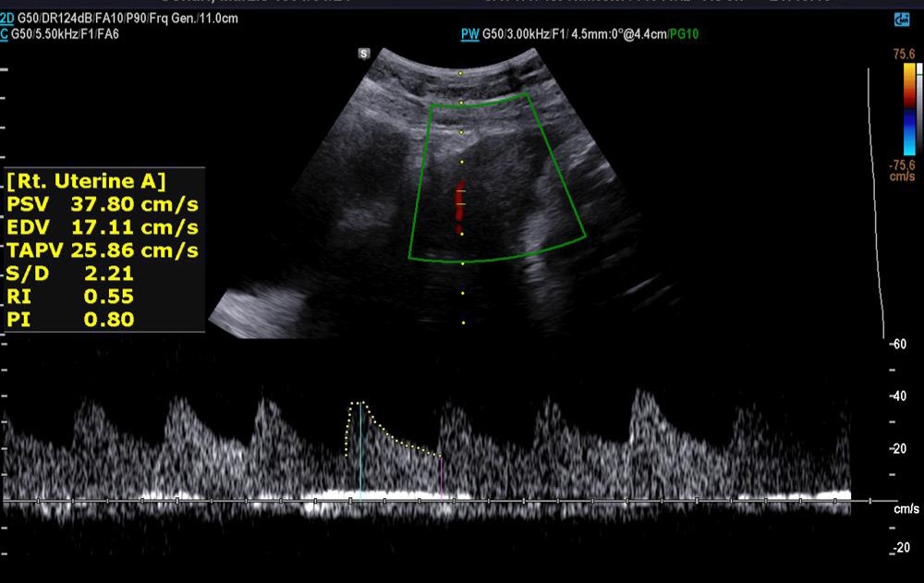
Task: Select the magenta end diastolic caliper line
Action: 441,477
